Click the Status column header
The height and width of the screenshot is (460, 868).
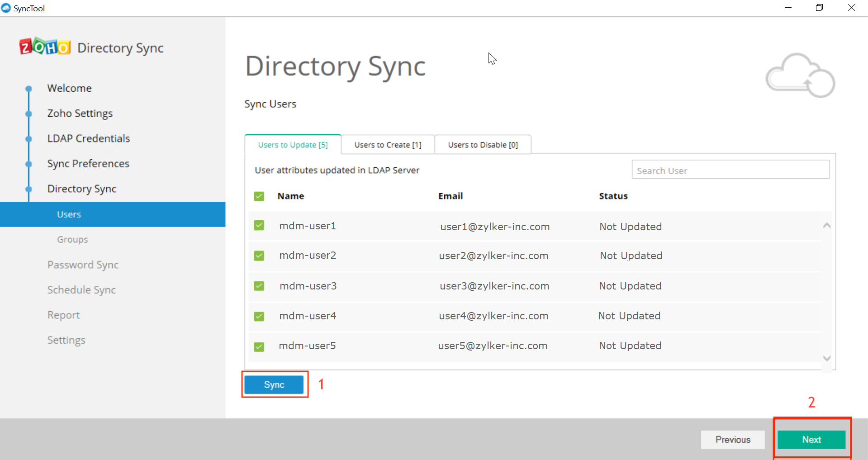[x=613, y=196]
